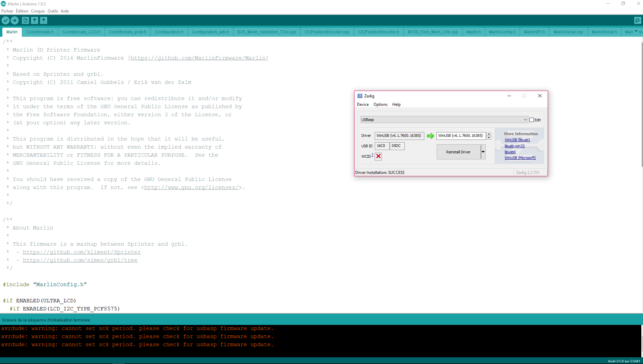This screenshot has width=643, height=364.
Task: Click the Zadig app icon in title bar
Action: [360, 96]
